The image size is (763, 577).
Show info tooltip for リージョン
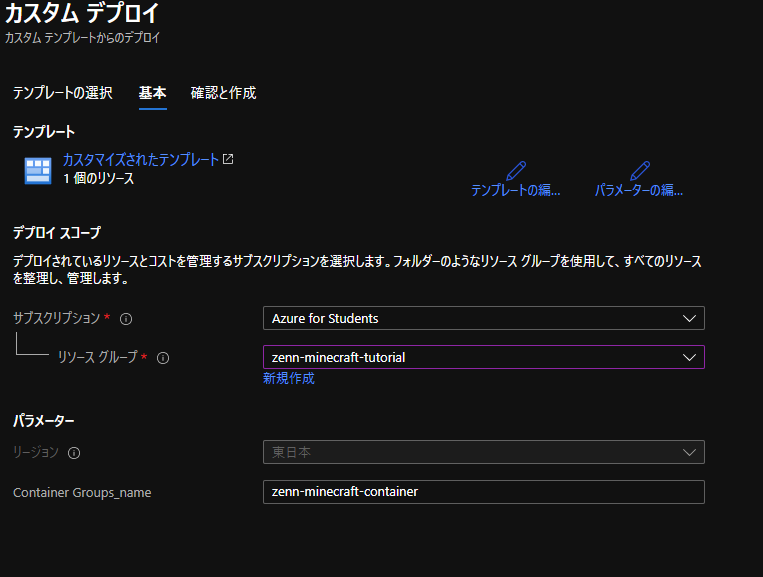click(74, 453)
